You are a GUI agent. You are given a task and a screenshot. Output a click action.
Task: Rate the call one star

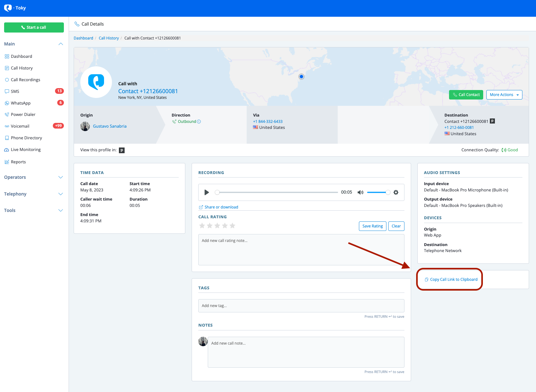[202, 226]
